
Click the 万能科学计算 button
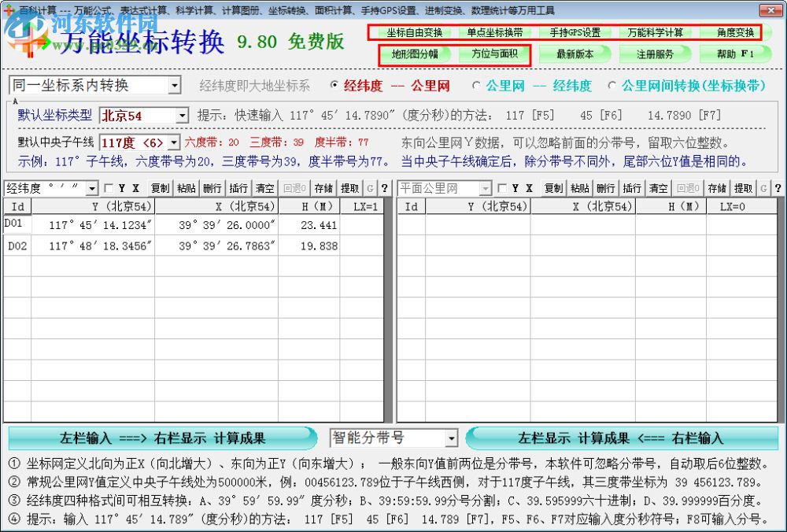(656, 33)
